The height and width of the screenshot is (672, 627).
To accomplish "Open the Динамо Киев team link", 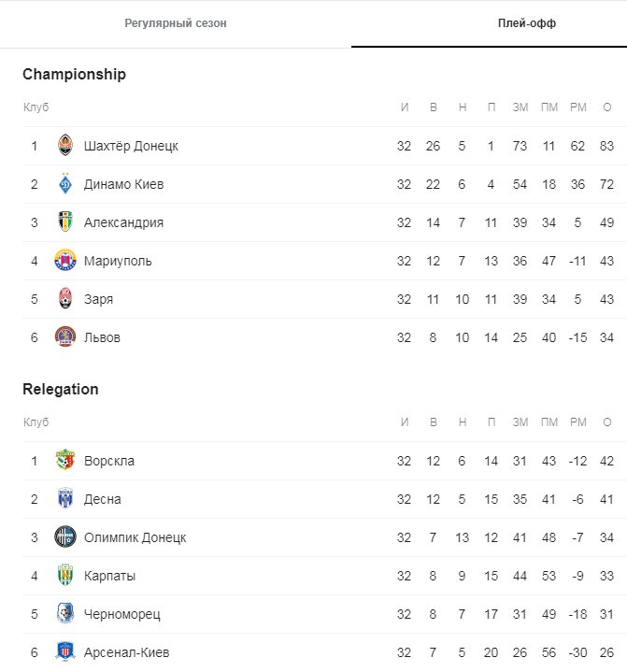I will click(124, 184).
